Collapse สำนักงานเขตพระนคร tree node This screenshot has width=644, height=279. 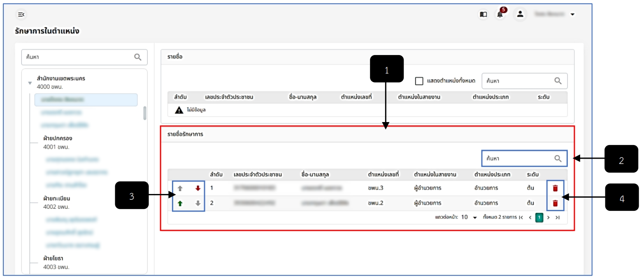click(30, 83)
